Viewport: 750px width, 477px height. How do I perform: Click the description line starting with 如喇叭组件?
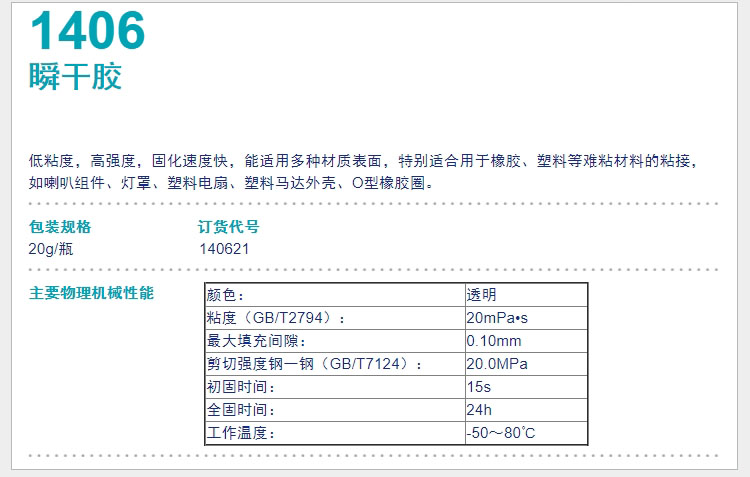click(230, 183)
